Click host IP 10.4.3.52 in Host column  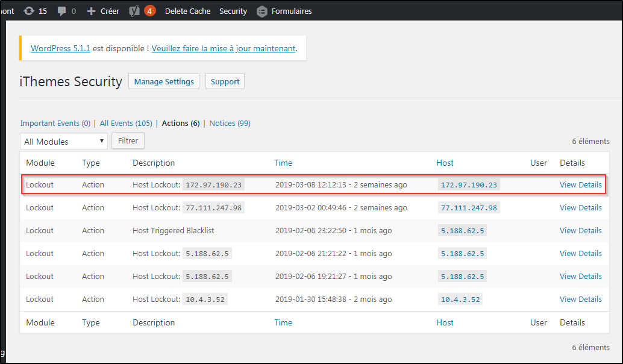coord(460,300)
